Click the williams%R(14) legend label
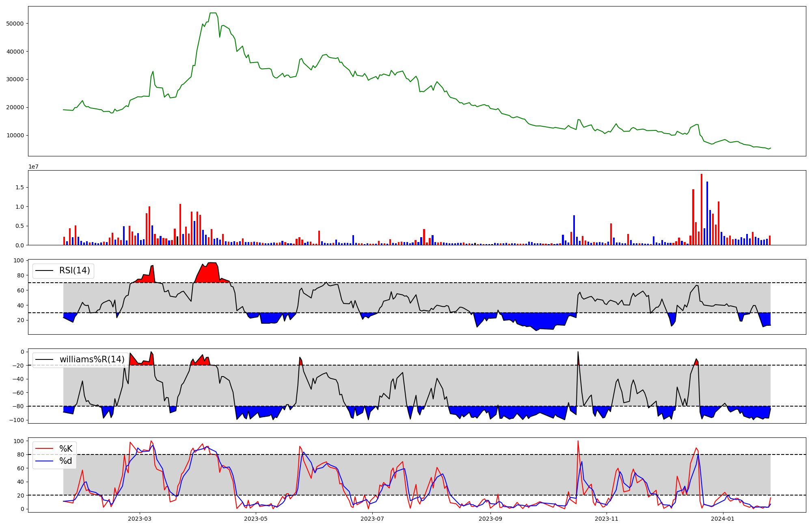Viewport: 812px width, 528px height. (92, 359)
